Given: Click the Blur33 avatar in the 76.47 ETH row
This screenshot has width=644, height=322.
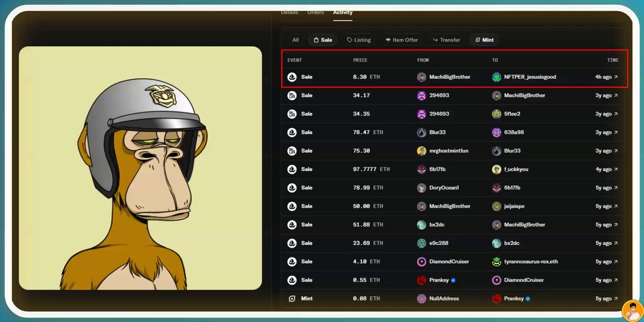Looking at the screenshot, I should pos(422,132).
